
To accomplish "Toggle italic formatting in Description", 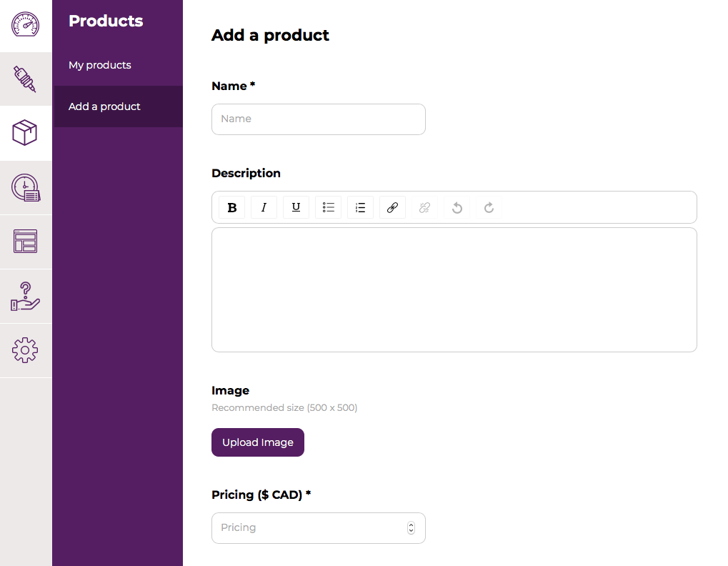I will point(264,207).
